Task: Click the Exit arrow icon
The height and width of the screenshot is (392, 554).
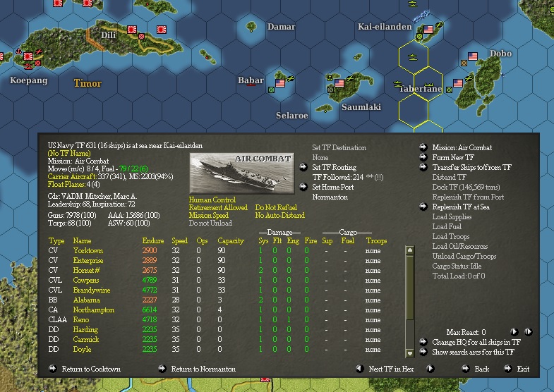Action: 508,368
